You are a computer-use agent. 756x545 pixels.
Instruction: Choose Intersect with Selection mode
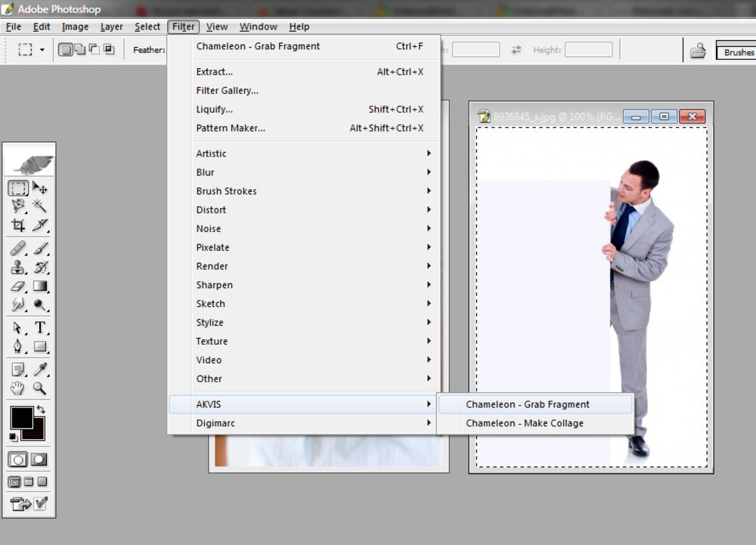(x=109, y=49)
